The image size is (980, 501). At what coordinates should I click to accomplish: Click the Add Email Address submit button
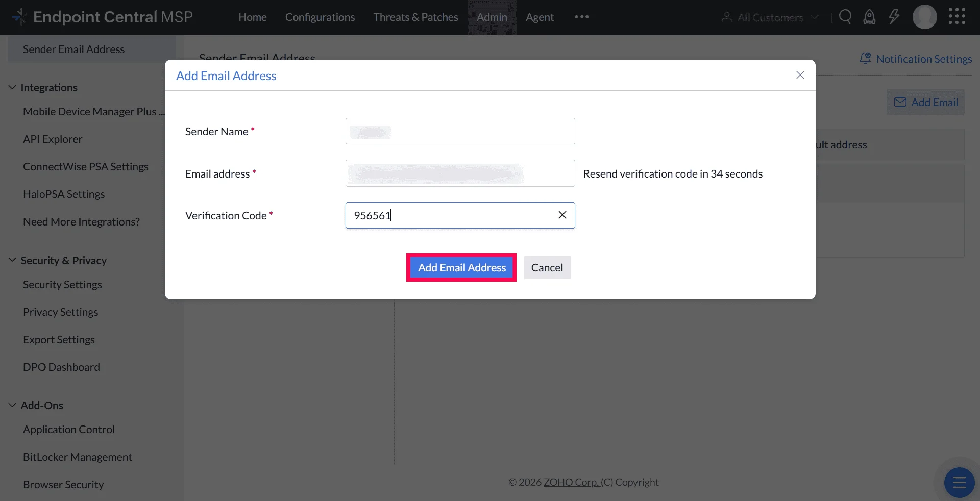click(462, 267)
